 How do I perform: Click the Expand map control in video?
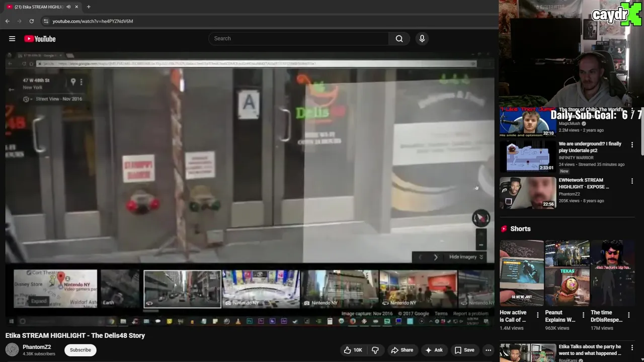pos(38,301)
